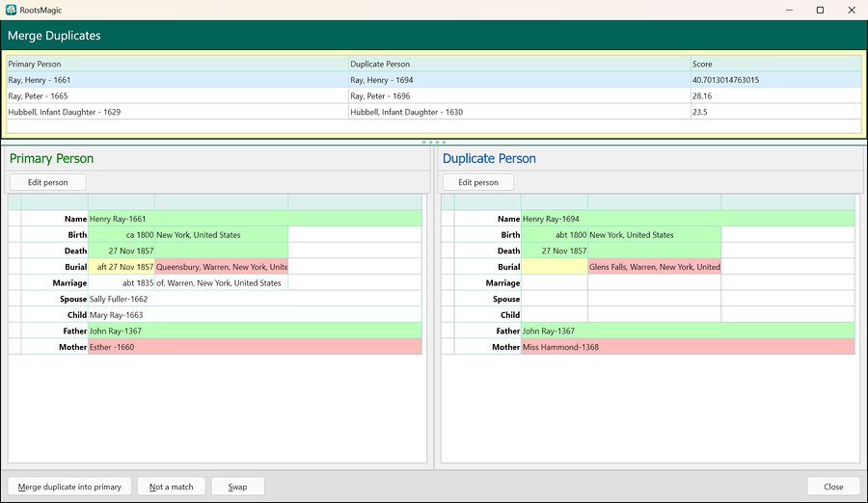This screenshot has height=503, width=868.
Task: Minimize the RootsMagic window
Action: point(789,10)
